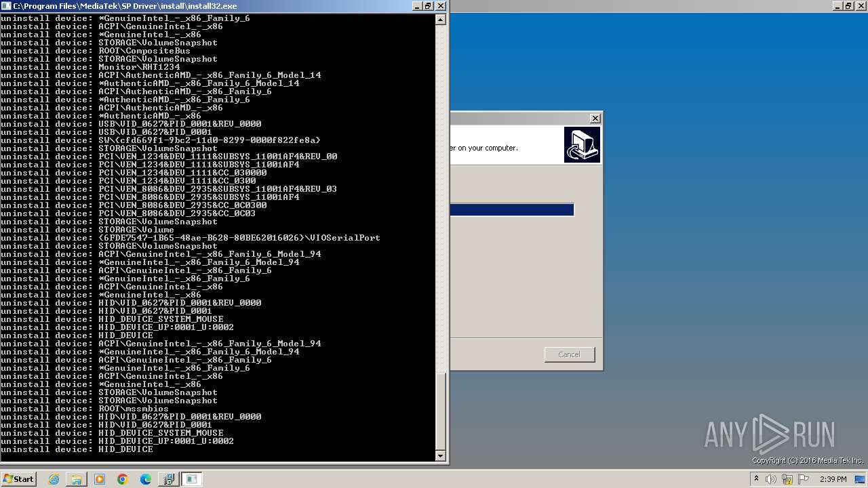868x488 pixels.
Task: Select the PCI\VEN_8086&DEV_2935&CC_0C03 line
Action: click(x=128, y=213)
